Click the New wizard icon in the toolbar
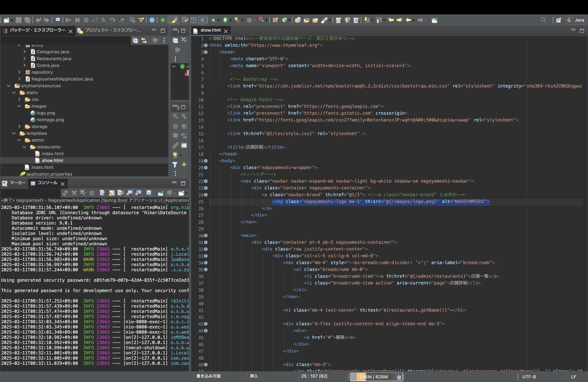The width and height of the screenshot is (588, 382). pyautogui.click(x=6, y=20)
